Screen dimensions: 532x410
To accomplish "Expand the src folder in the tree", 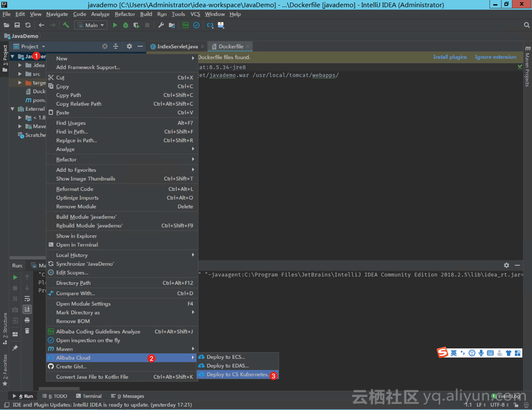I will (20, 74).
